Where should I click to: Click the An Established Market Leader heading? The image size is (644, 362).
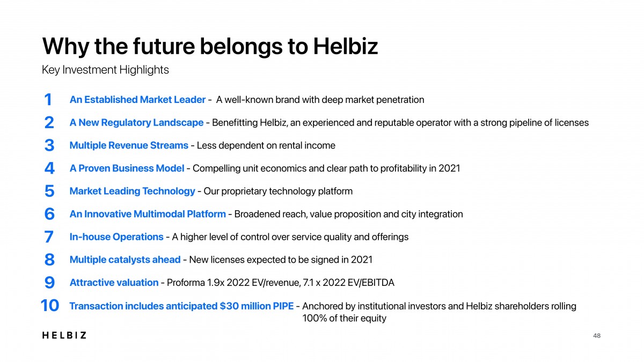[137, 100]
